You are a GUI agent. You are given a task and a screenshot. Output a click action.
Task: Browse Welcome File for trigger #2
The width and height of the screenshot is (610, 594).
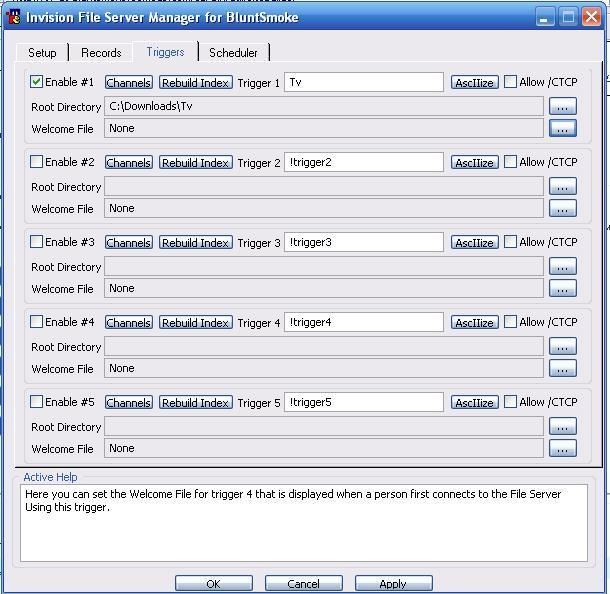tap(563, 209)
